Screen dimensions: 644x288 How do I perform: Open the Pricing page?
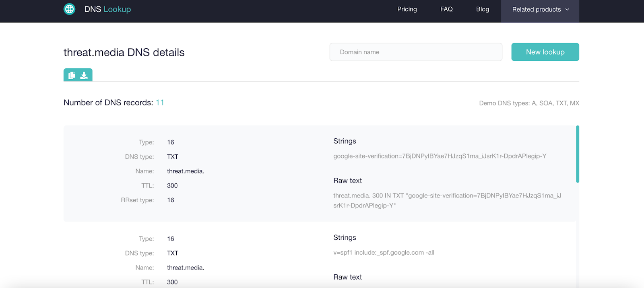[407, 9]
